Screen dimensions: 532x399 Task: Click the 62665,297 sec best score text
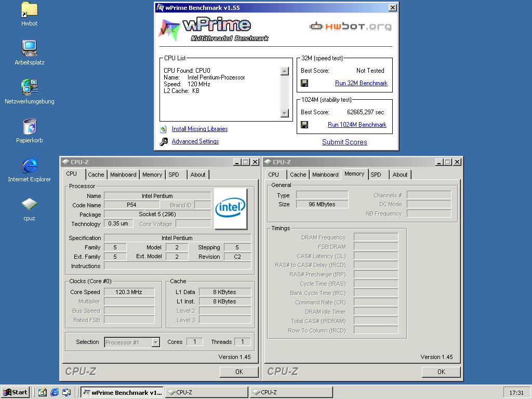coord(365,112)
